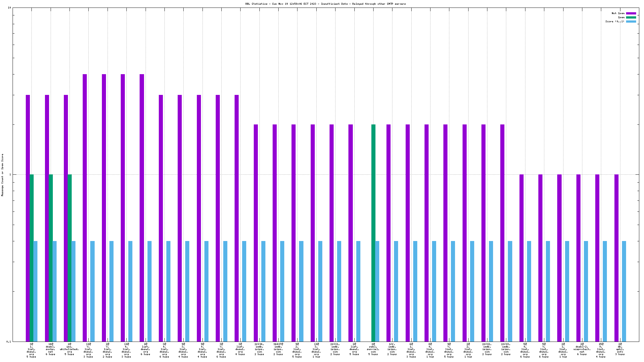Click the blue Score legend swatch
Viewport: 644px width, 362px height.
coord(631,22)
